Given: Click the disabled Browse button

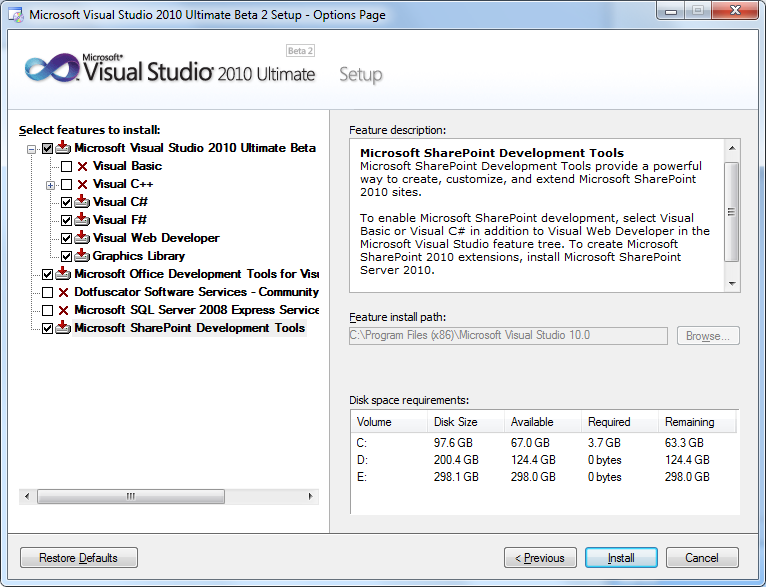Looking at the screenshot, I should 708,336.
